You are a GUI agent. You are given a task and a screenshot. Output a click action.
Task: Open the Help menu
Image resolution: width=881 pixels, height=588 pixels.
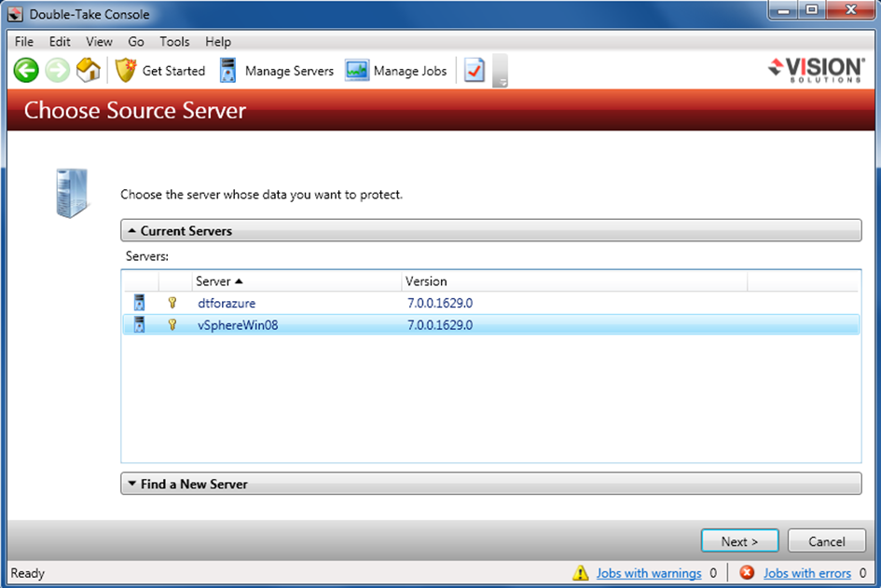[218, 42]
